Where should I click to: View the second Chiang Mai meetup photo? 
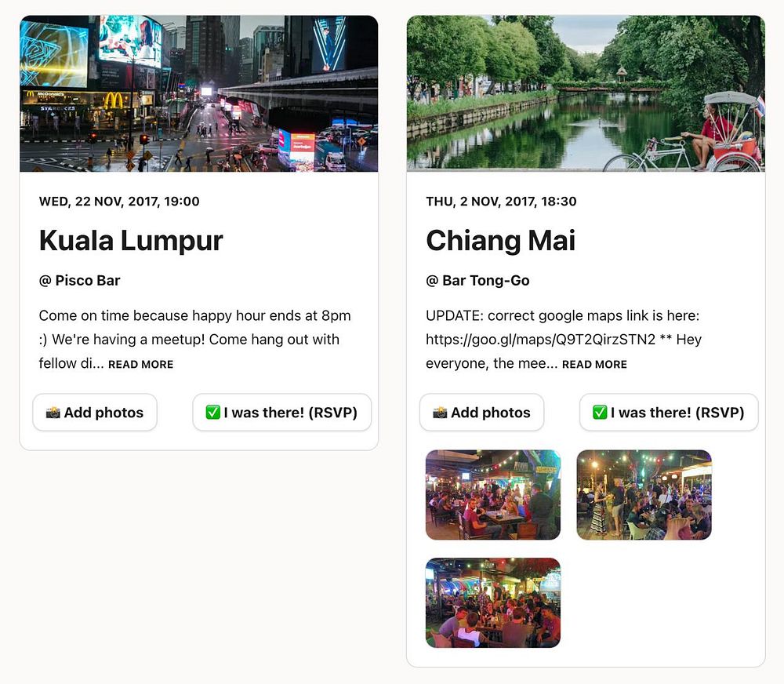[x=644, y=495]
